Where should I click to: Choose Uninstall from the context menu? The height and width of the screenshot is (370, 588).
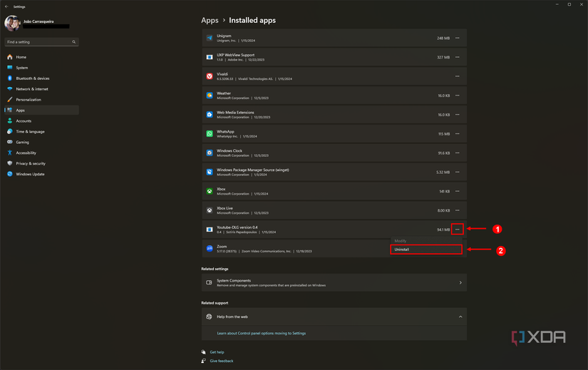(x=426, y=250)
